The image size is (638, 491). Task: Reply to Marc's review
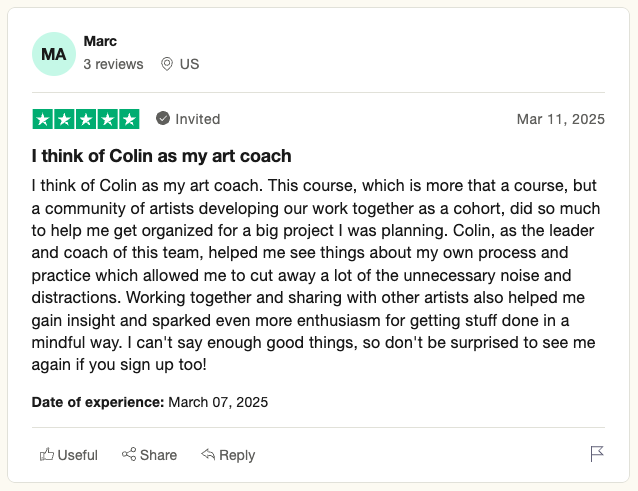[x=228, y=455]
